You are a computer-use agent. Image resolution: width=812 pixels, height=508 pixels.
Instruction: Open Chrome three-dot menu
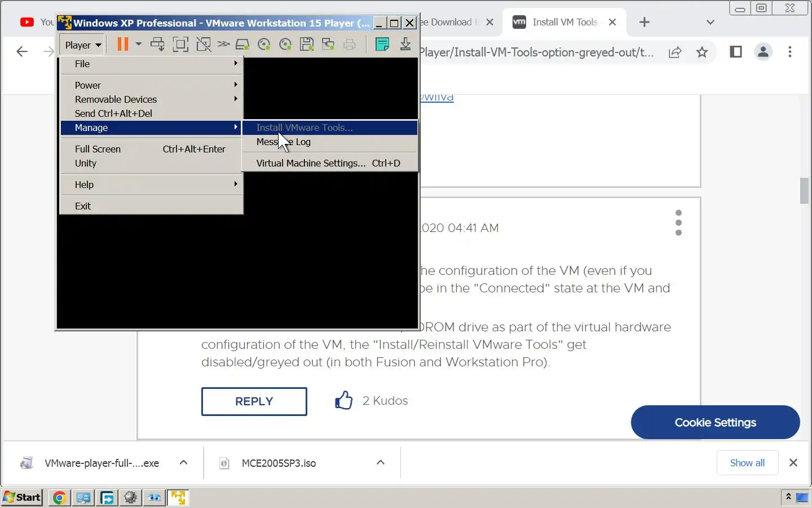coord(790,52)
